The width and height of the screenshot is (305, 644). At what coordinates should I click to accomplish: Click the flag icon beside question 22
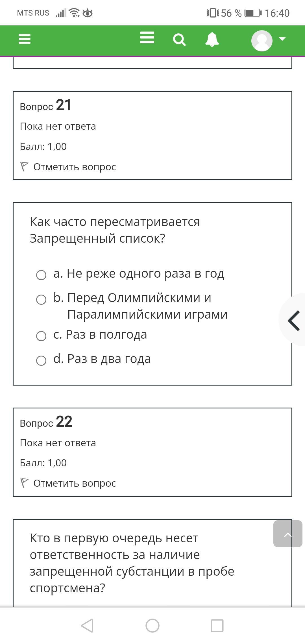(x=25, y=483)
